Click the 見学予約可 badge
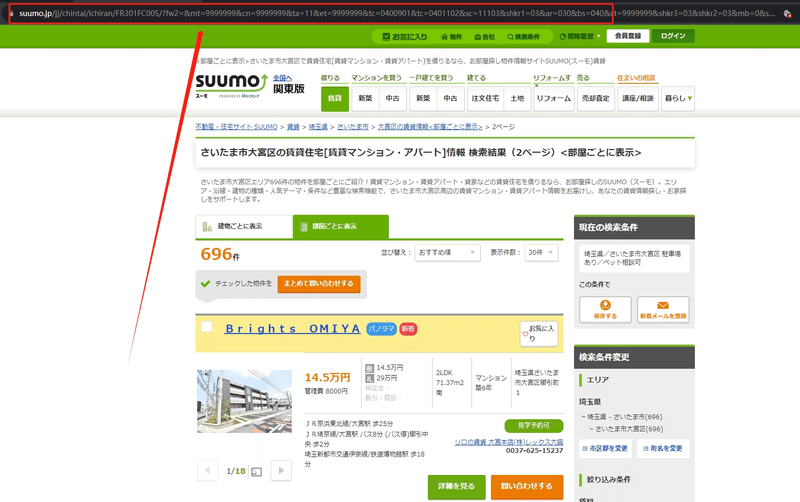 [x=534, y=425]
